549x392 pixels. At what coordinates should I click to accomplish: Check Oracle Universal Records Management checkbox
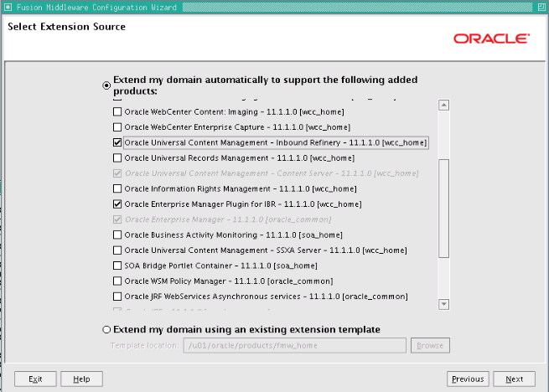(117, 157)
